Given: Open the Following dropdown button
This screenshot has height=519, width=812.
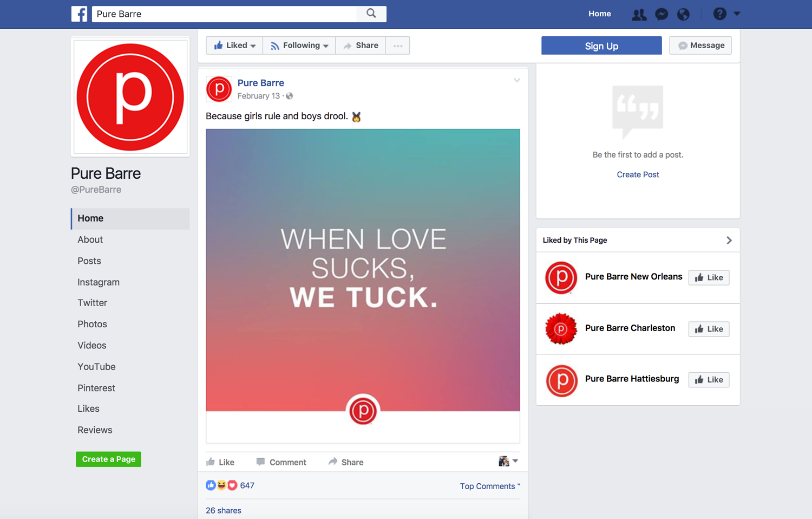Looking at the screenshot, I should 299,46.
